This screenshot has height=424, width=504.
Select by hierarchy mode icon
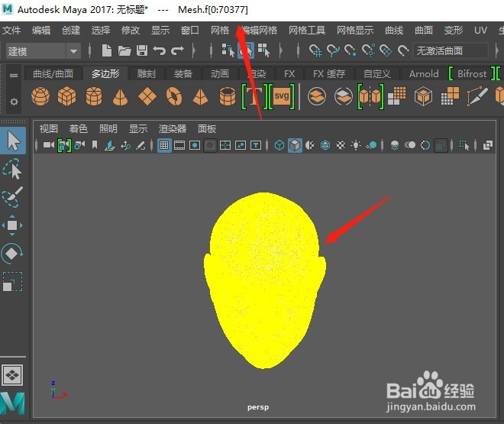click(x=228, y=50)
